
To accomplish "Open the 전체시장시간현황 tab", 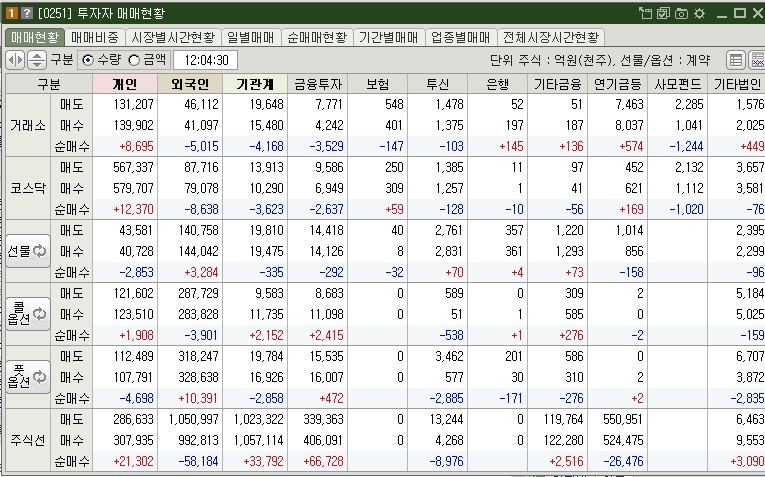I will [551, 37].
